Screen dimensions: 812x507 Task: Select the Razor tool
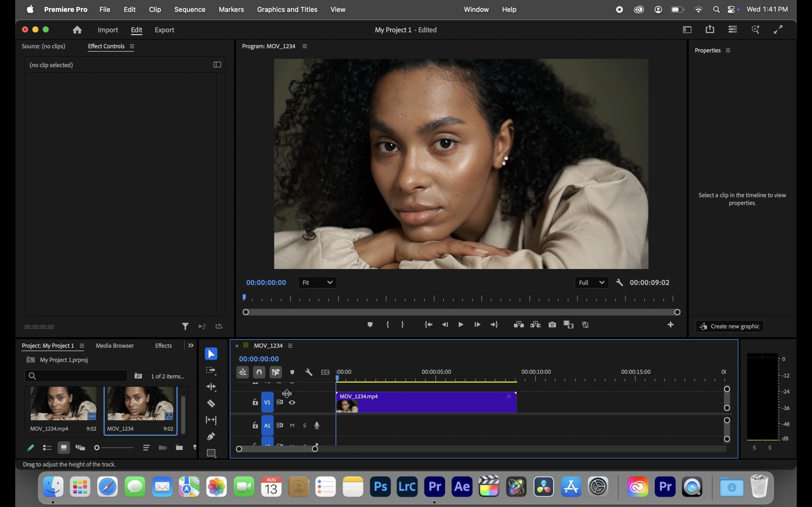[211, 403]
